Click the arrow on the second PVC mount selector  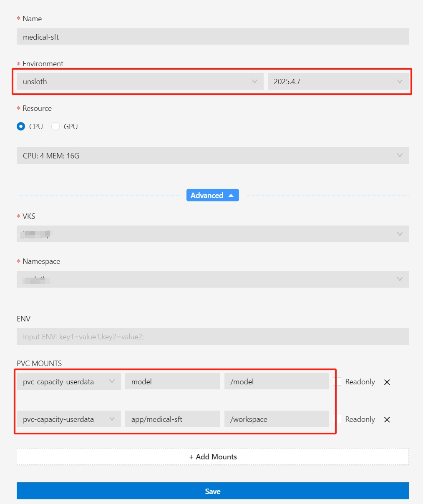(112, 419)
